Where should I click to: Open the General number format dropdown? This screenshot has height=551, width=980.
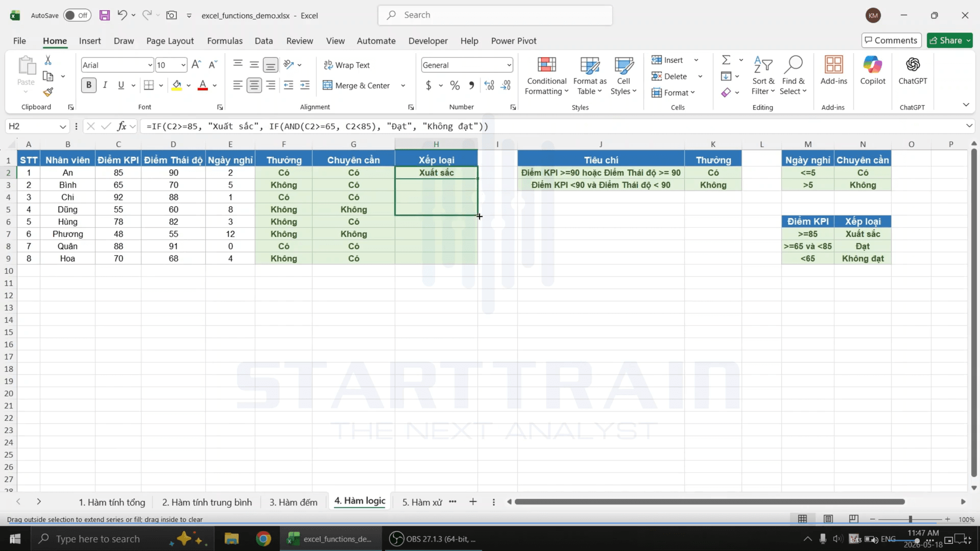point(509,65)
